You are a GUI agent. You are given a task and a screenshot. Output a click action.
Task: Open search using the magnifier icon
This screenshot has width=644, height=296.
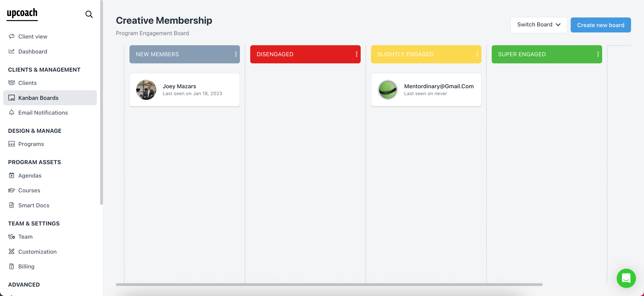coord(89,14)
